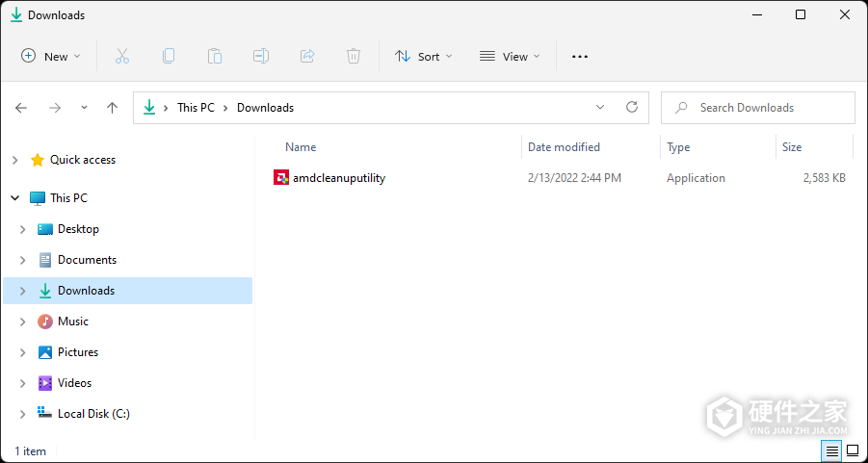Expand the Pictures tree node

click(x=23, y=352)
